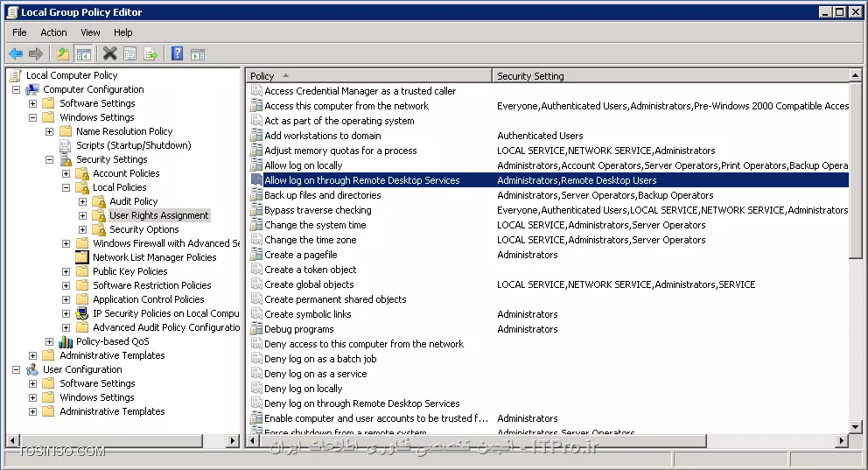Image resolution: width=868 pixels, height=470 pixels.
Task: Expand the Name Resolution Policy node
Action: tap(49, 132)
